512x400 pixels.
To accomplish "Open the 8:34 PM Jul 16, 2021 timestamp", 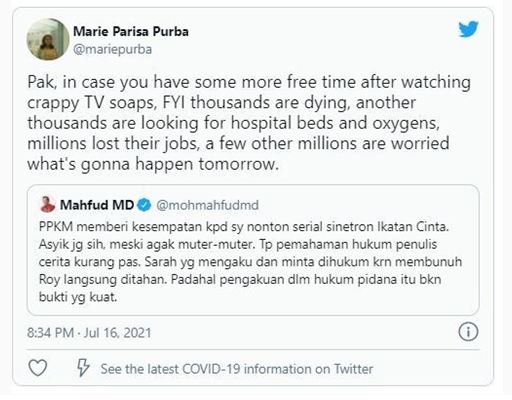I will (x=89, y=333).
